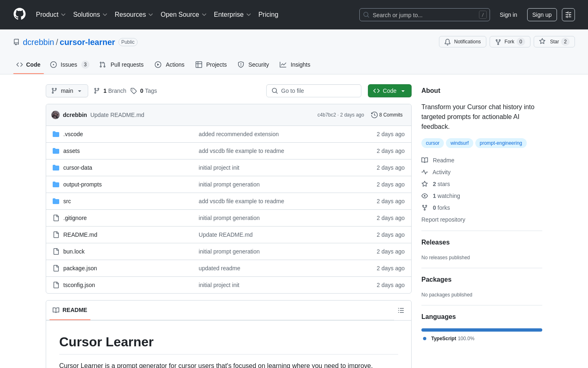Select the README tab header
588x368 pixels.
pos(70,310)
